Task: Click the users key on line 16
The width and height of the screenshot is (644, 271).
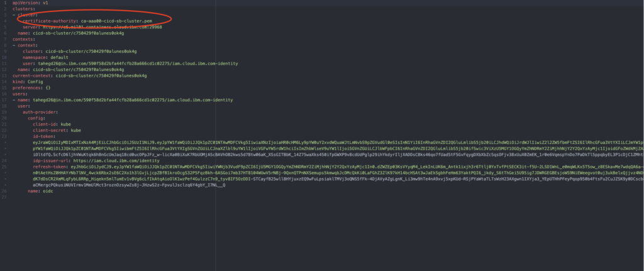Action: pos(19,94)
